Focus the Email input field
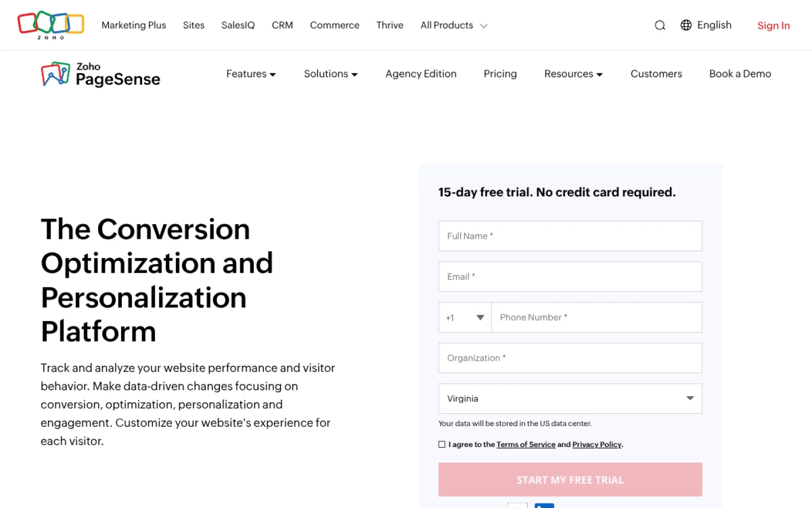The image size is (812, 508). (570, 277)
